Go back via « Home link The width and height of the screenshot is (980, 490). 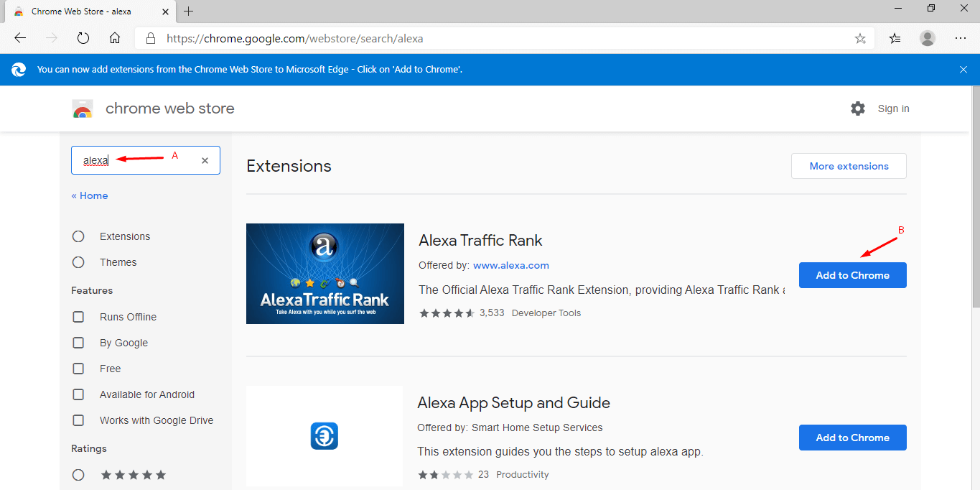(x=90, y=195)
